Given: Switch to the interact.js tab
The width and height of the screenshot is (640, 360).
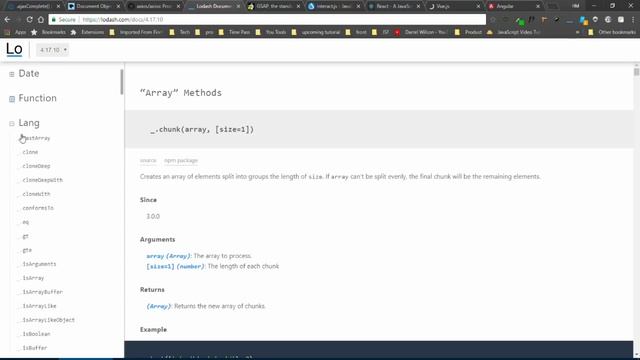Looking at the screenshot, I should click(x=334, y=6).
